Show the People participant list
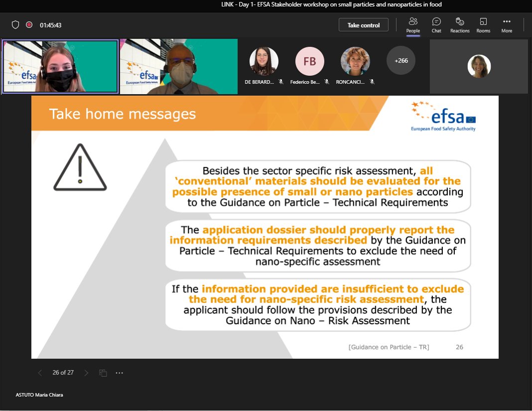 click(x=412, y=25)
